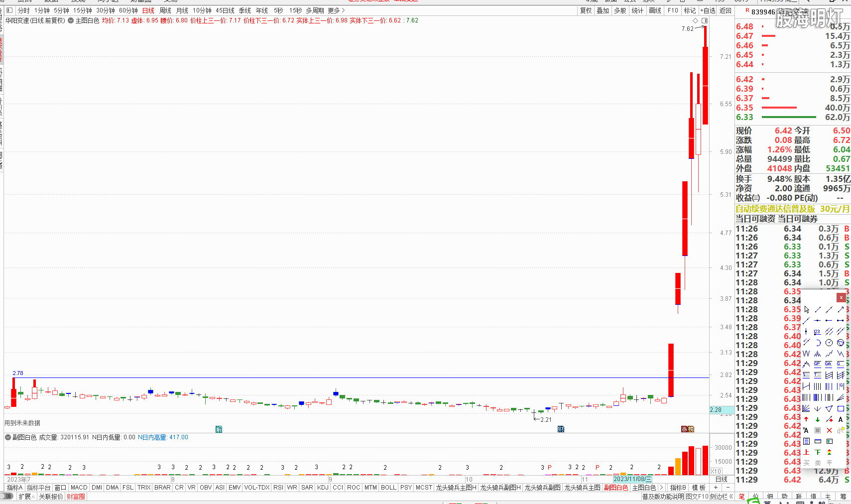Open the MACD indicator tab
Screen dimensions: 851x504
click(79, 488)
